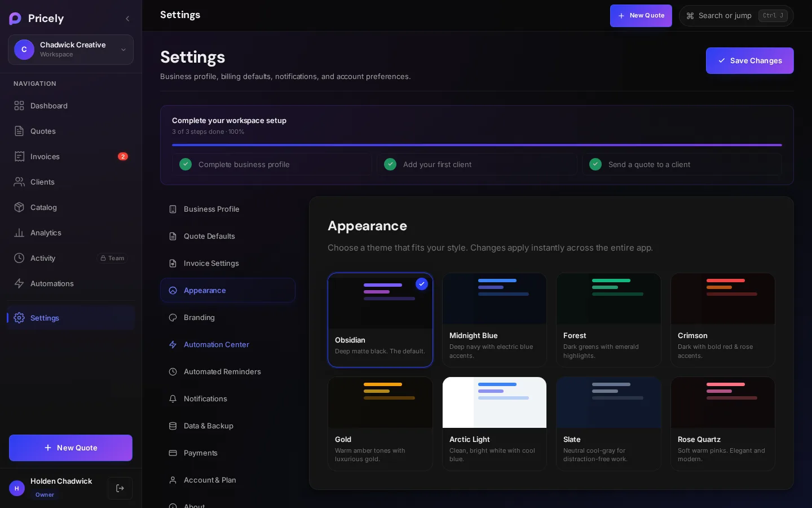The height and width of the screenshot is (508, 812).
Task: Select the Obsidian theme card
Action: (x=381, y=320)
